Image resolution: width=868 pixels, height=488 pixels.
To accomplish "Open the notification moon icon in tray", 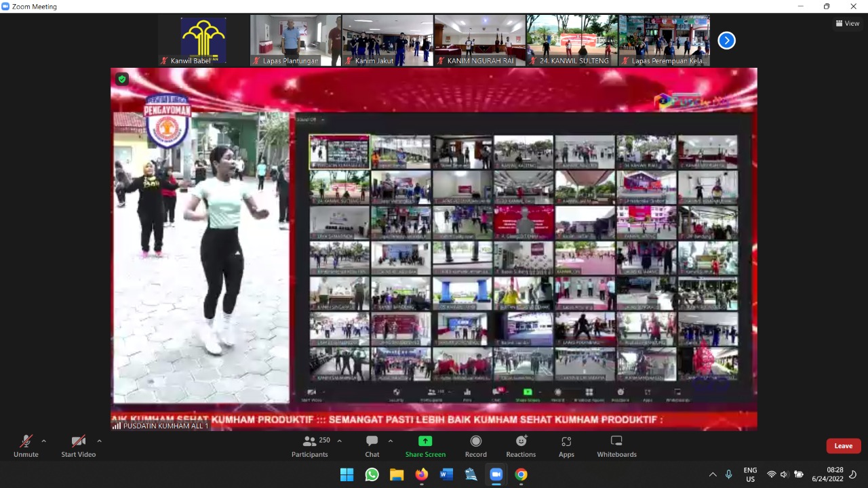I will click(x=853, y=474).
